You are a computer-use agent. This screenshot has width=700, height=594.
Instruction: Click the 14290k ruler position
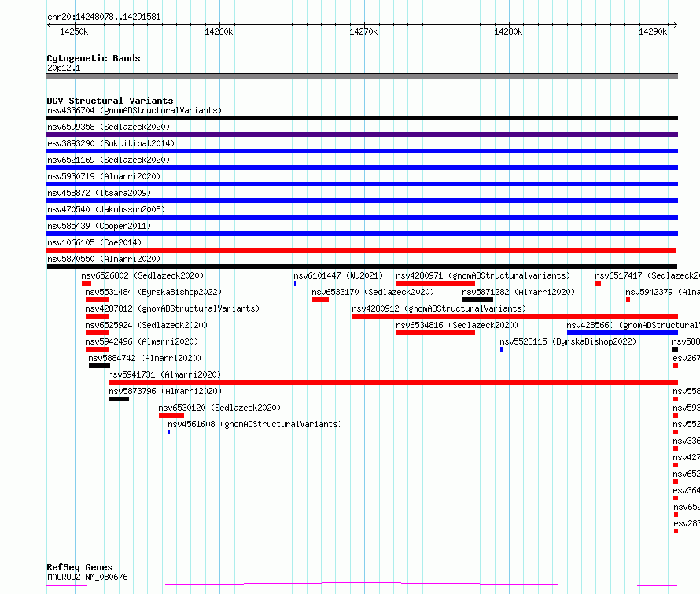[653, 31]
